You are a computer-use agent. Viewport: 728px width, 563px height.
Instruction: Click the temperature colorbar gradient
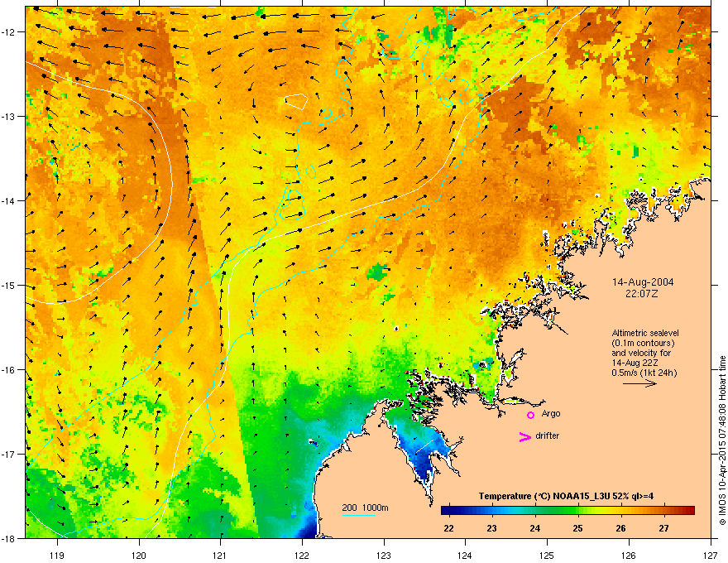(x=568, y=511)
